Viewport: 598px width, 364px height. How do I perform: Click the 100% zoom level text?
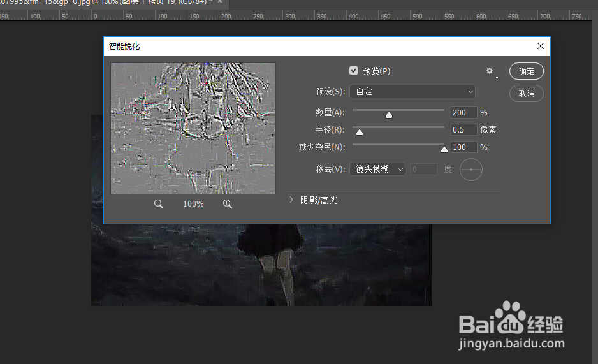pyautogui.click(x=193, y=204)
